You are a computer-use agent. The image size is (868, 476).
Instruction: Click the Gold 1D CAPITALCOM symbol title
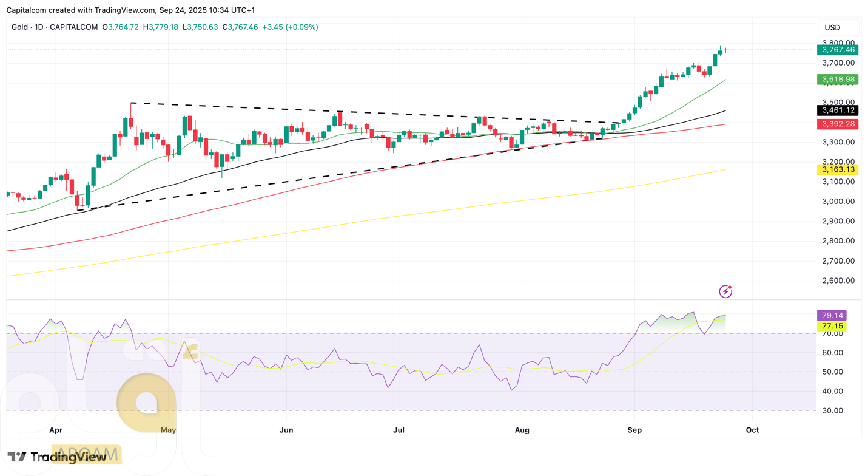55,27
